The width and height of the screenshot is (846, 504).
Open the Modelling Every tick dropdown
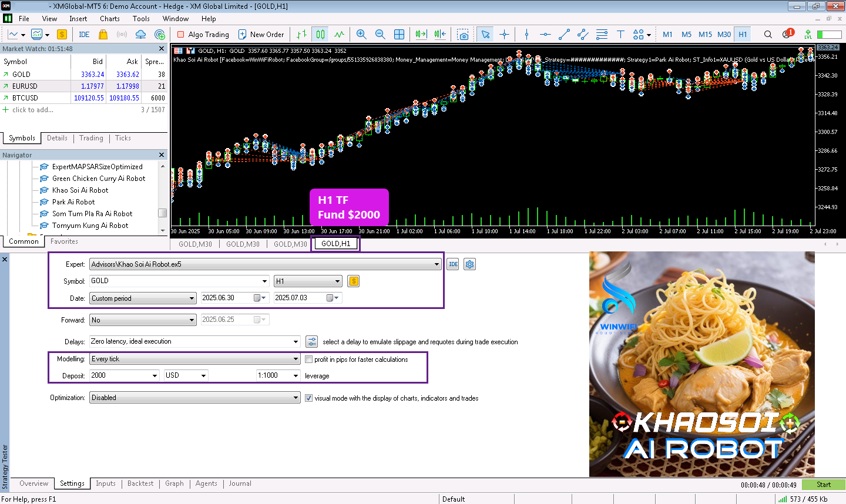195,359
